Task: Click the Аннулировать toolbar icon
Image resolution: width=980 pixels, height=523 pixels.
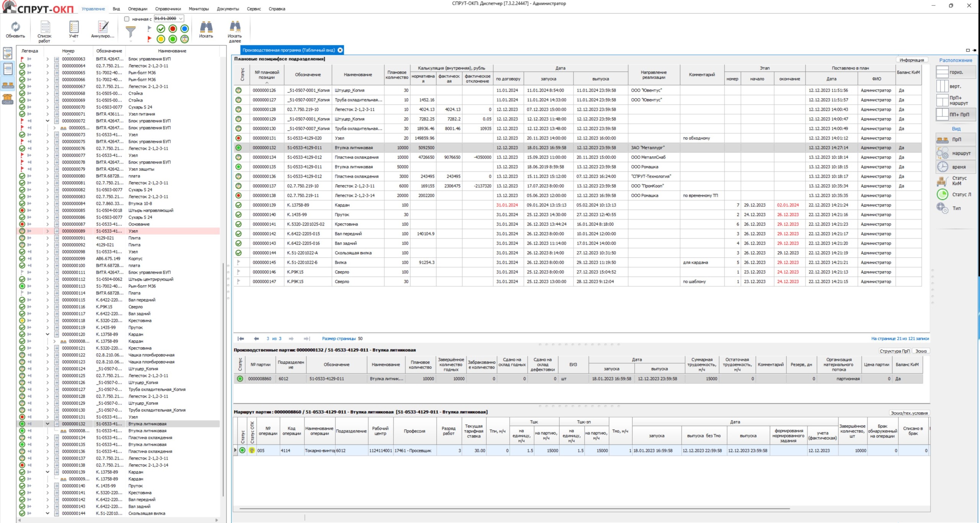Action: [103, 27]
